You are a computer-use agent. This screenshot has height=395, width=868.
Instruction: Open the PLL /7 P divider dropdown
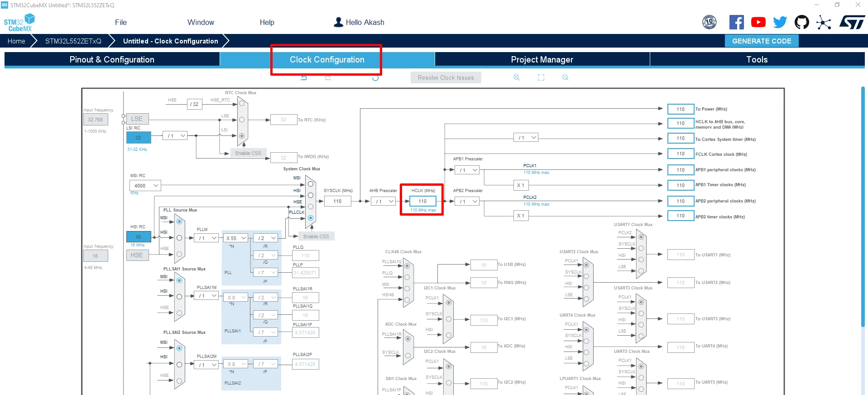click(x=265, y=273)
